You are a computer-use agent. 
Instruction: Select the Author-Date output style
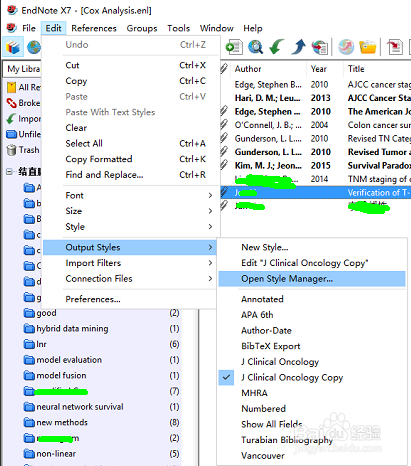(x=312, y=331)
